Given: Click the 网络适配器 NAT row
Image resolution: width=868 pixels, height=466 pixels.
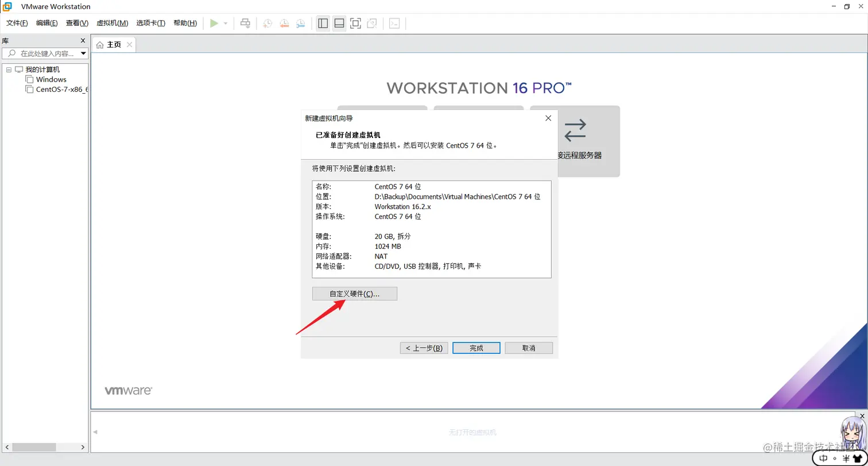Looking at the screenshot, I should pyautogui.click(x=432, y=256).
